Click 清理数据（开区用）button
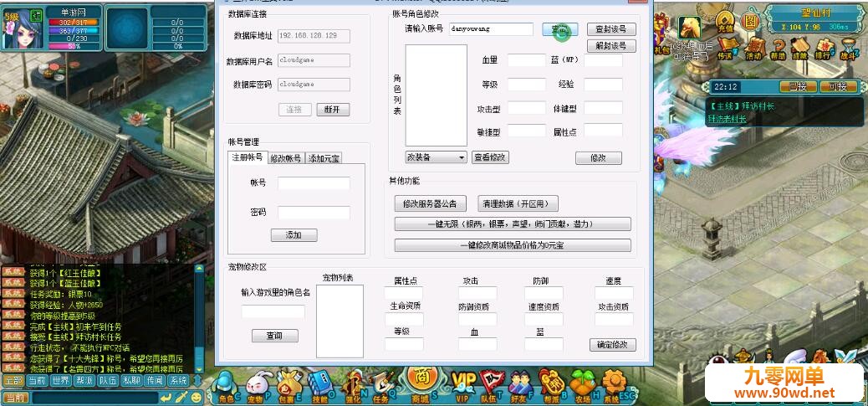The image size is (868, 406). pos(518,203)
